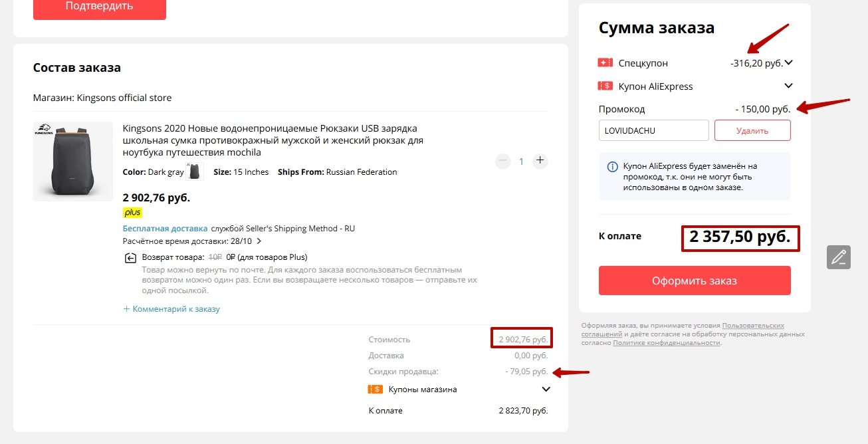Viewport: 868px width, 444px height.
Task: Click the Спецкупон red coupon icon
Action: pyautogui.click(x=605, y=63)
